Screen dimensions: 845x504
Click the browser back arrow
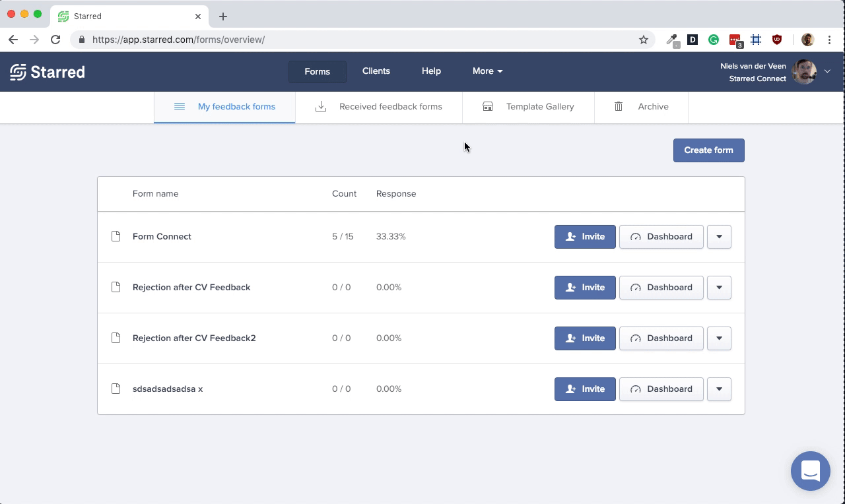point(13,40)
